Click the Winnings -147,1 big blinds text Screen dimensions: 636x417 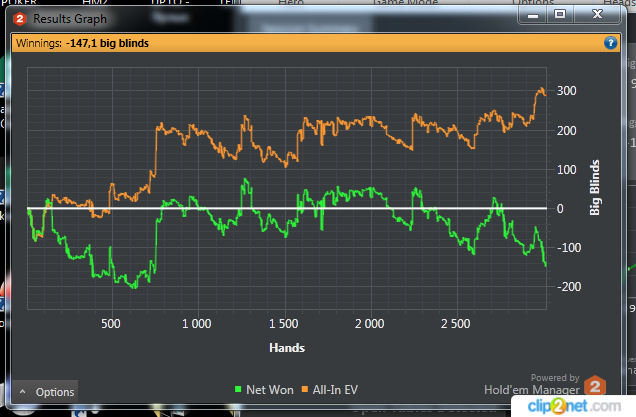82,43
